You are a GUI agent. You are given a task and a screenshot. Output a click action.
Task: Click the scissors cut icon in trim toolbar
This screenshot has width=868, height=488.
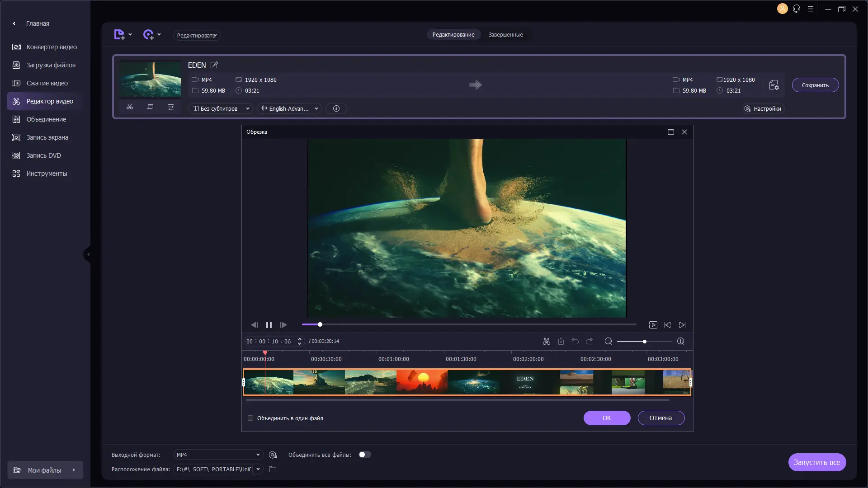pyautogui.click(x=547, y=342)
